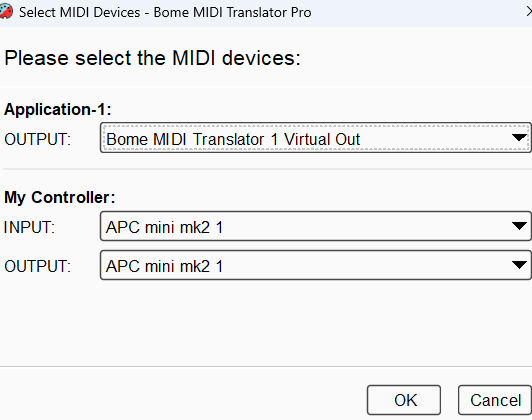Click the Application-1 section label
The width and height of the screenshot is (532, 420).
[x=58, y=110]
